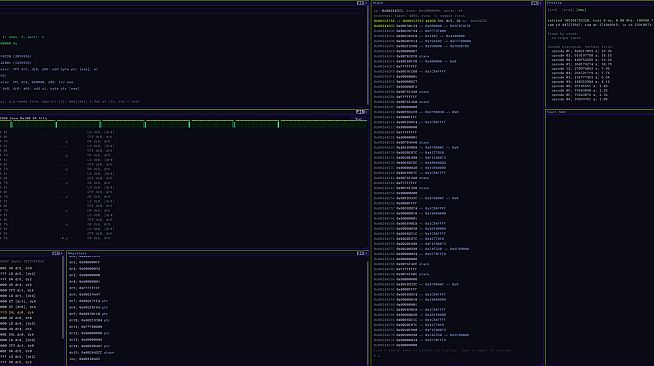Click the last bright marker on the green timeline bar
The width and height of the screenshot is (654, 366).
[278, 125]
